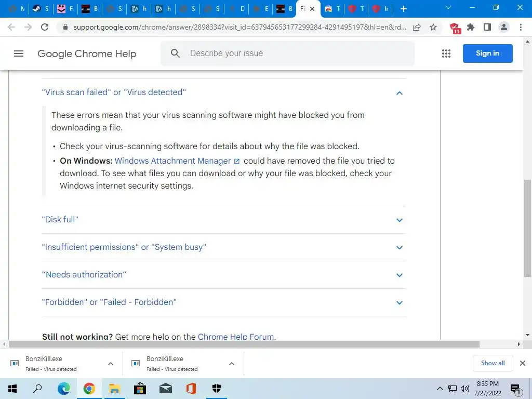Open Chrome three-dot menu
This screenshot has height=399, width=532.
click(x=521, y=27)
